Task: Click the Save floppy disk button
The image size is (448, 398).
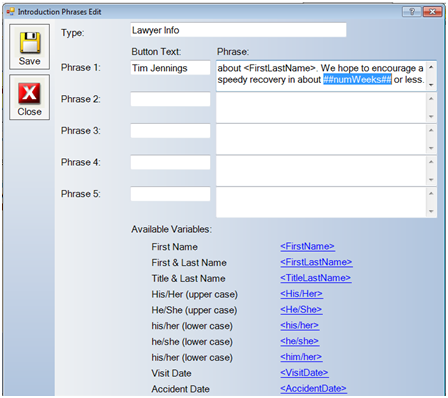Action: pos(29,47)
